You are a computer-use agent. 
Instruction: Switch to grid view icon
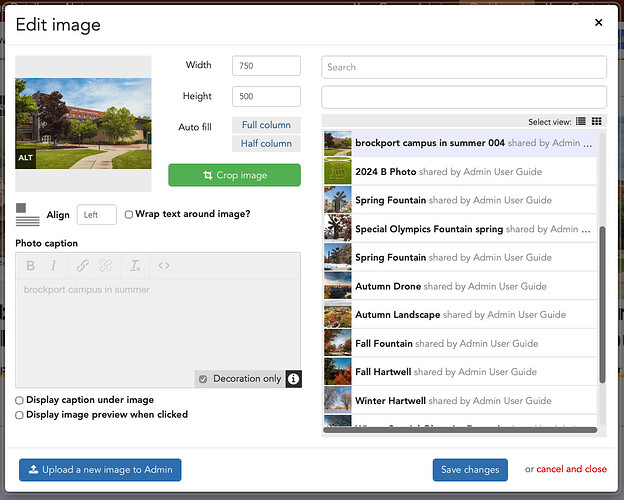[597, 121]
